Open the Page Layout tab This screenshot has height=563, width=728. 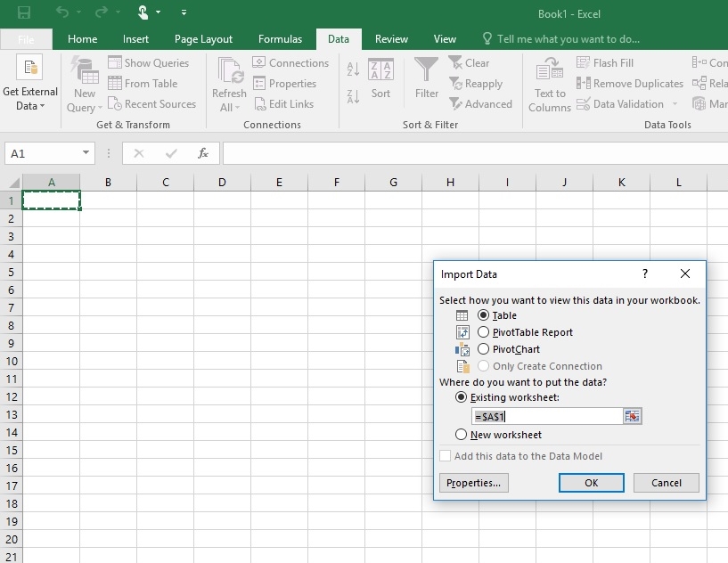click(x=203, y=39)
